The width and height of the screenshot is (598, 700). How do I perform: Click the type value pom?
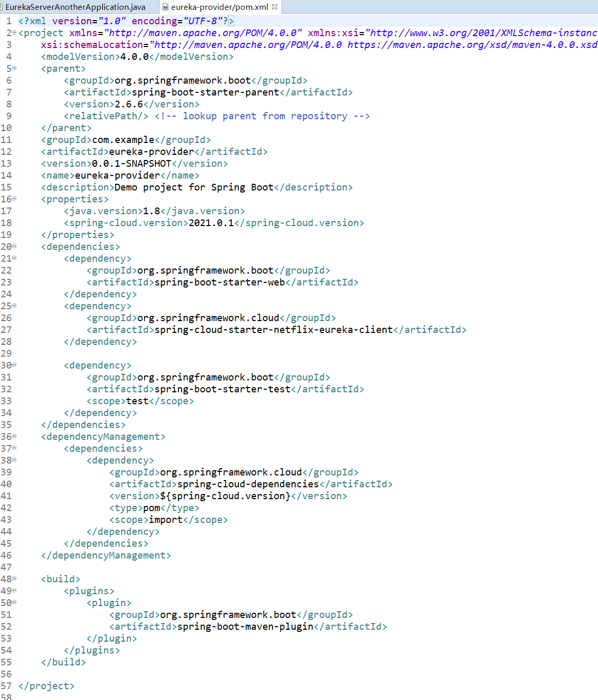[x=151, y=508]
